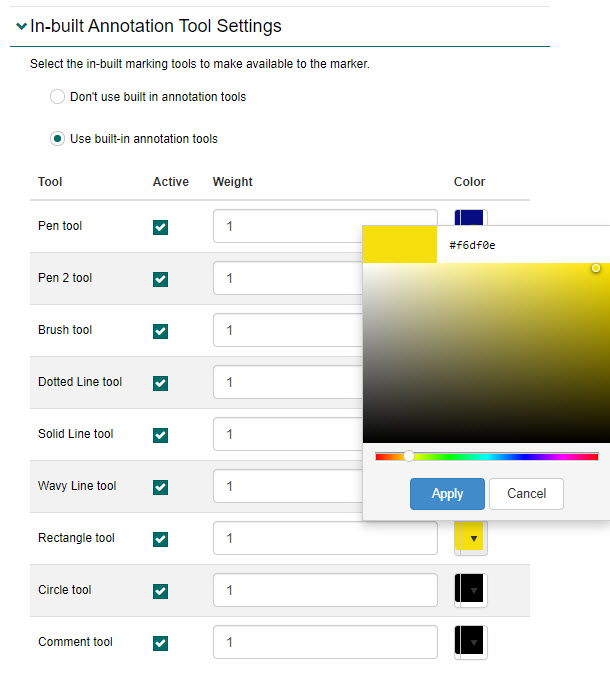This screenshot has width=610, height=676.
Task: Uncheck Wavy Line tool Active checkbox
Action: pos(160,487)
